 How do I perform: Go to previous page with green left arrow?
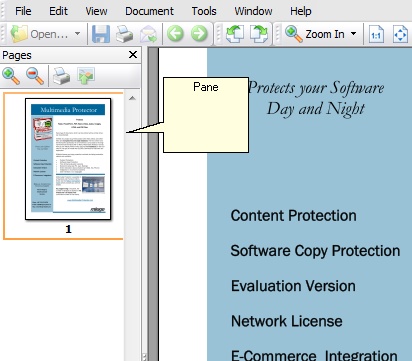pyautogui.click(x=175, y=34)
